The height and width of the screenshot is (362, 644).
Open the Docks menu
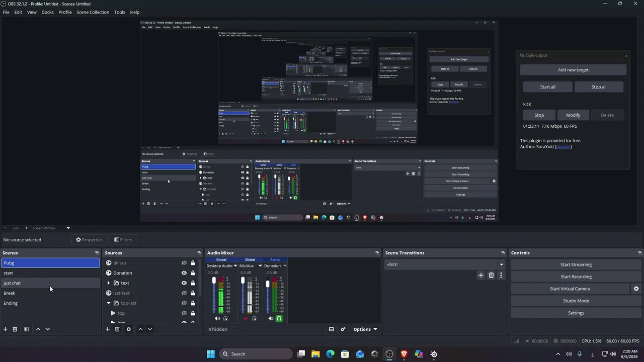pos(47,12)
